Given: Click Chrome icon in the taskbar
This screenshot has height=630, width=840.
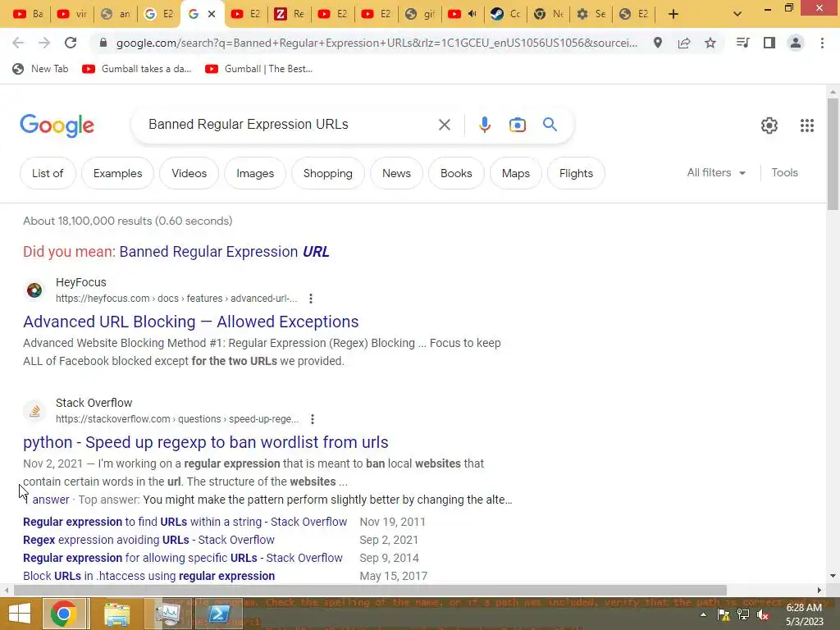Looking at the screenshot, I should tap(63, 614).
